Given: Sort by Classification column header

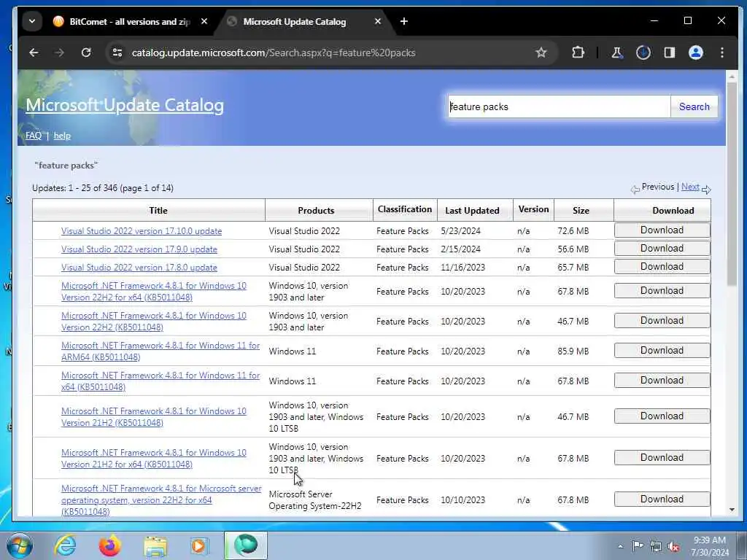Looking at the screenshot, I should [404, 209].
